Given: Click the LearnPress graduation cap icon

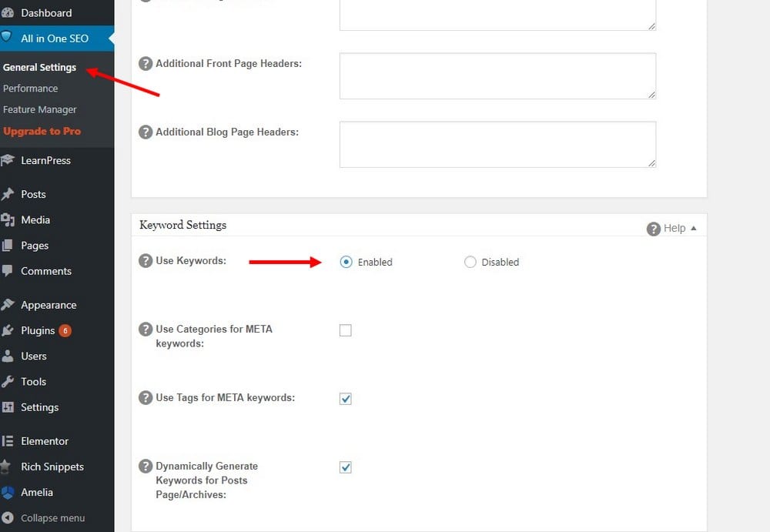Looking at the screenshot, I should pyautogui.click(x=8, y=160).
